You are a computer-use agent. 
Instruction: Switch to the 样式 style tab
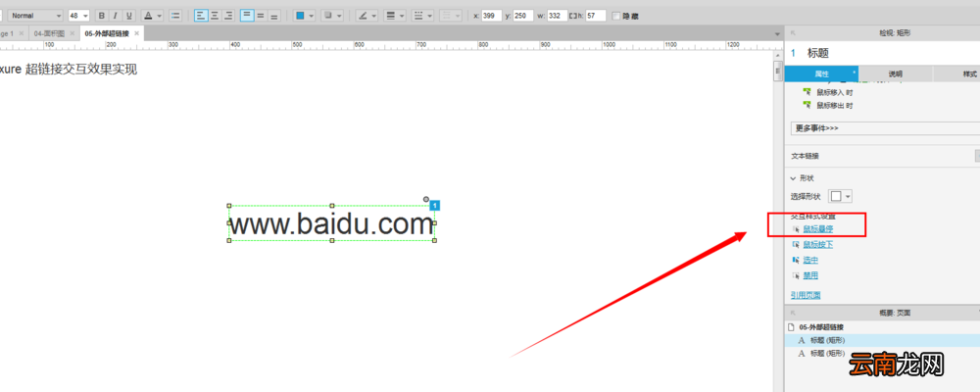coord(956,73)
